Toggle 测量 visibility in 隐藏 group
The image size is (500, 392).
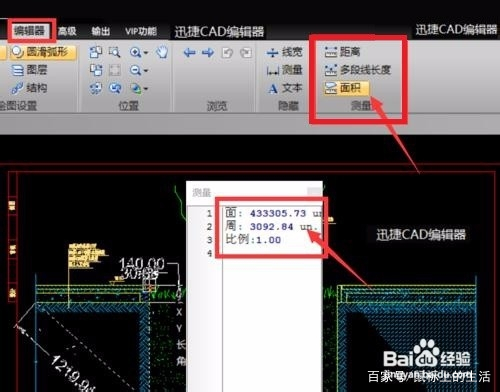(x=284, y=70)
